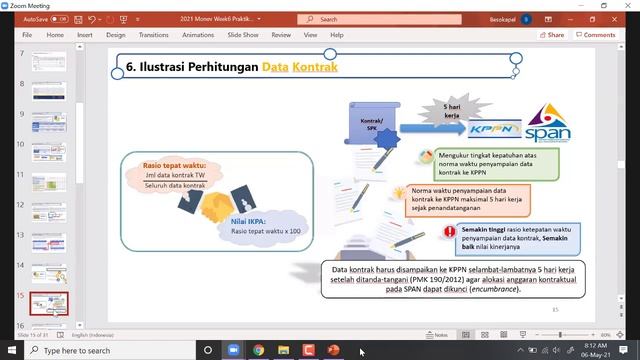Click main slide scroll down arrow
The width and height of the screenshot is (640, 360).
click(621, 298)
